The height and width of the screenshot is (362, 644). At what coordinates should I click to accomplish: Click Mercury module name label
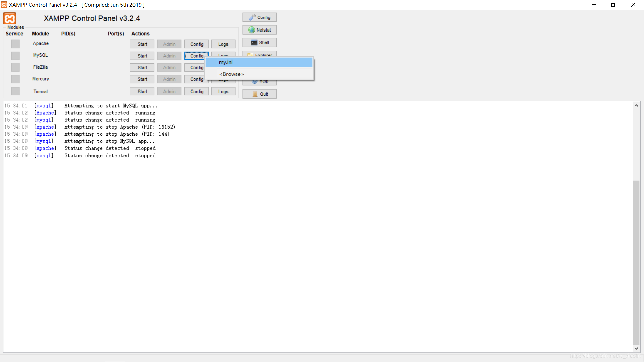41,79
